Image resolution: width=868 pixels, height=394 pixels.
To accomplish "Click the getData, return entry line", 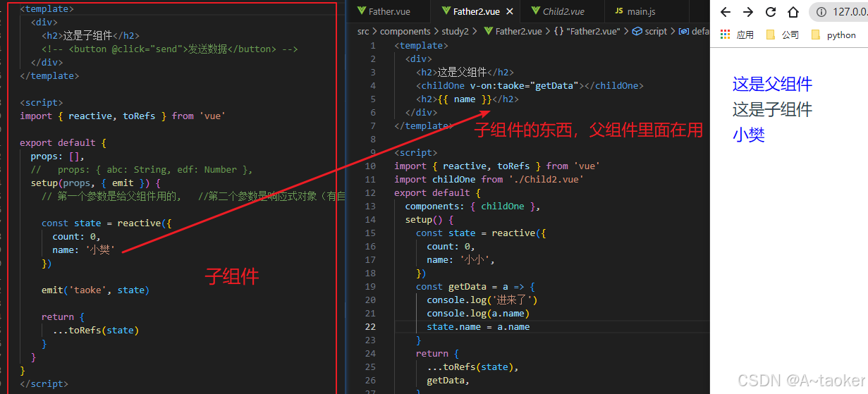I will (448, 380).
